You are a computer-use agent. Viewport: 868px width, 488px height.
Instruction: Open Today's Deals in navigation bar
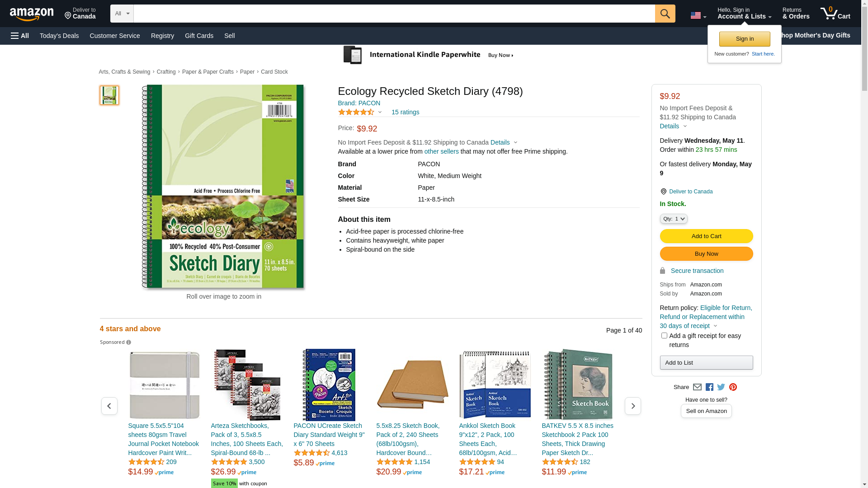[x=59, y=36]
